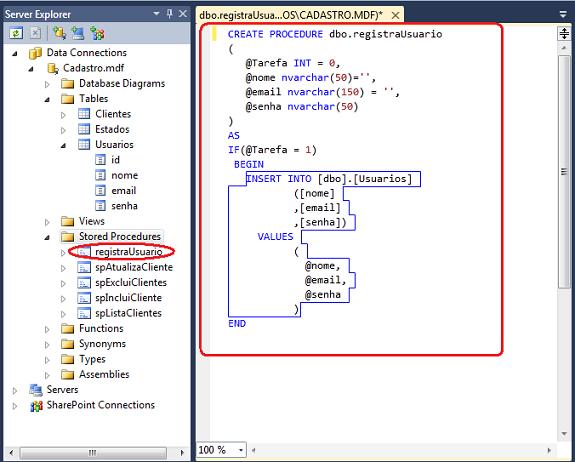This screenshot has width=575, height=462.
Task: Click the editor split window handle
Action: point(564,34)
